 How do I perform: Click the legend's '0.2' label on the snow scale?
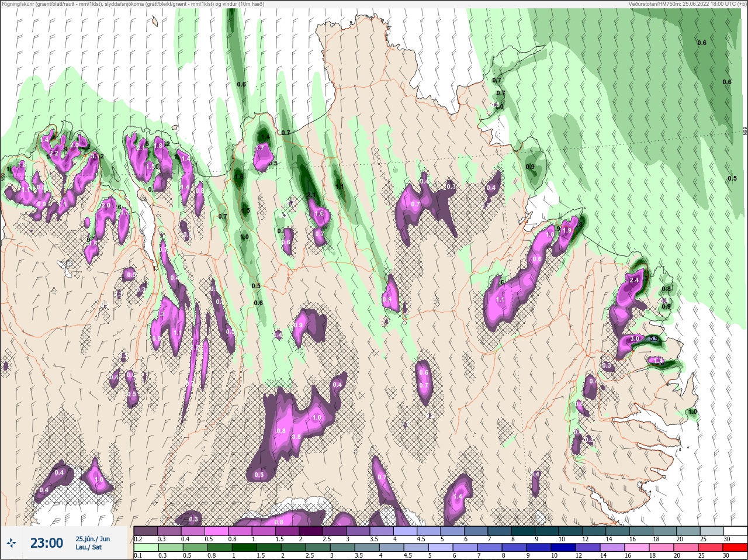138,539
